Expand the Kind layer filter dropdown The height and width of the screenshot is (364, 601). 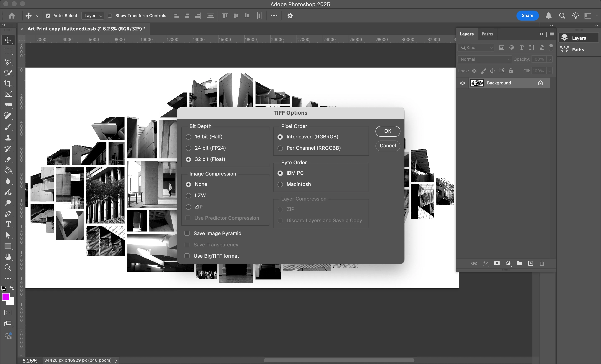tap(476, 48)
